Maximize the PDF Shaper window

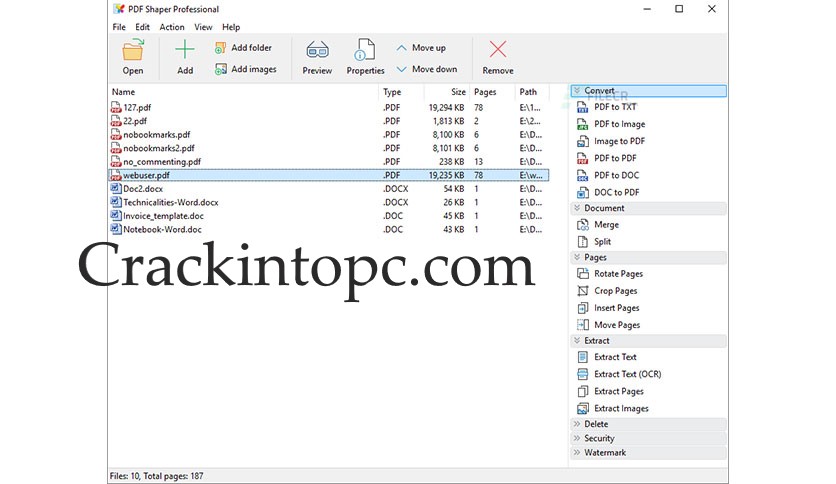point(679,9)
